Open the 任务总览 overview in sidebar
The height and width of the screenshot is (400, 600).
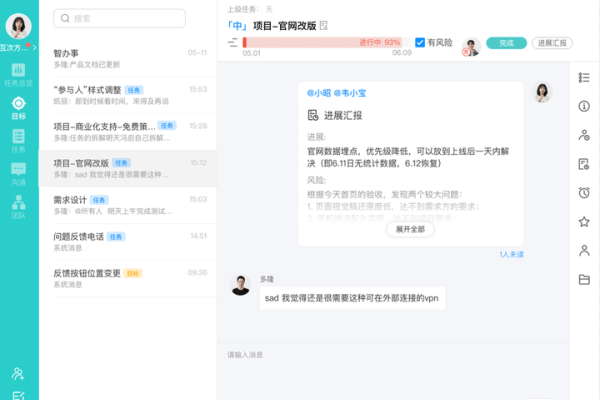(18, 75)
